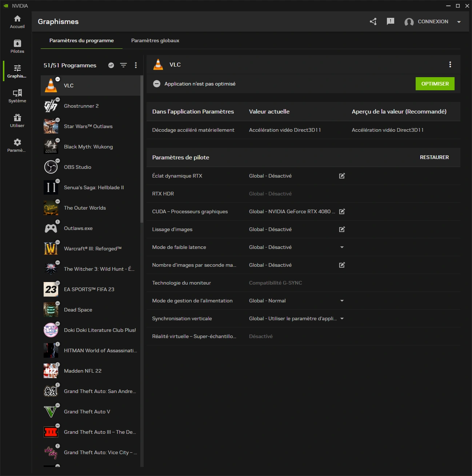472x476 pixels.
Task: Click RESTAURER driver settings
Action: (434, 157)
